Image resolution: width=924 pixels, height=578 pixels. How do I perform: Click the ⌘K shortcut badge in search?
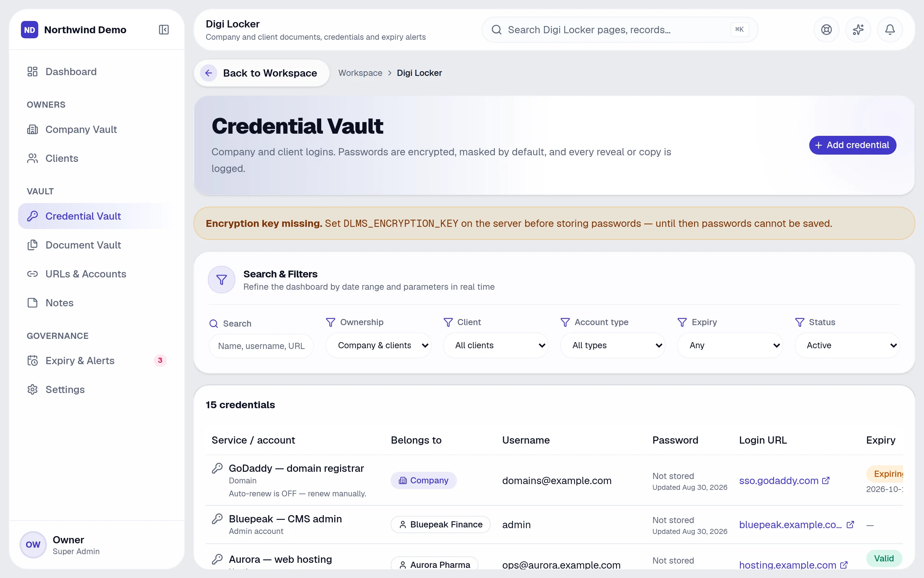pos(739,29)
